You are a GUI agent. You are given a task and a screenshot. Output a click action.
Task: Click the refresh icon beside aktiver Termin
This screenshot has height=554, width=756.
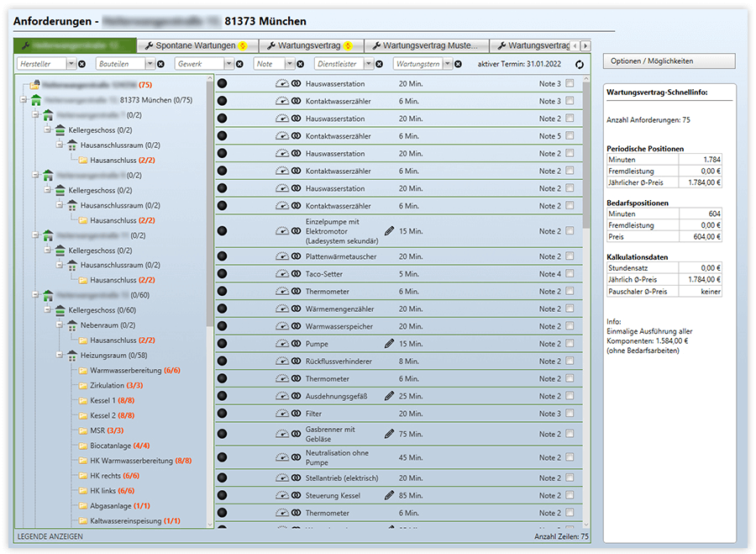579,64
